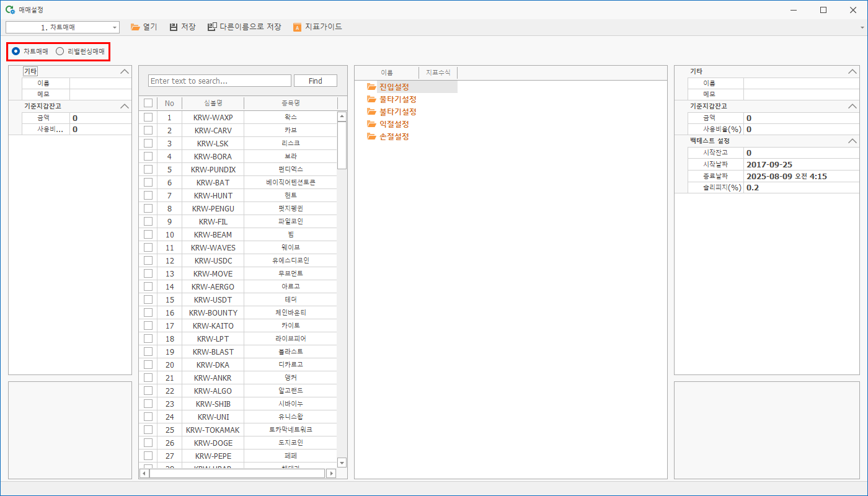This screenshot has height=496, width=868.
Task: Collapse the left panel 기준지갑잔고 section
Action: click(x=125, y=107)
